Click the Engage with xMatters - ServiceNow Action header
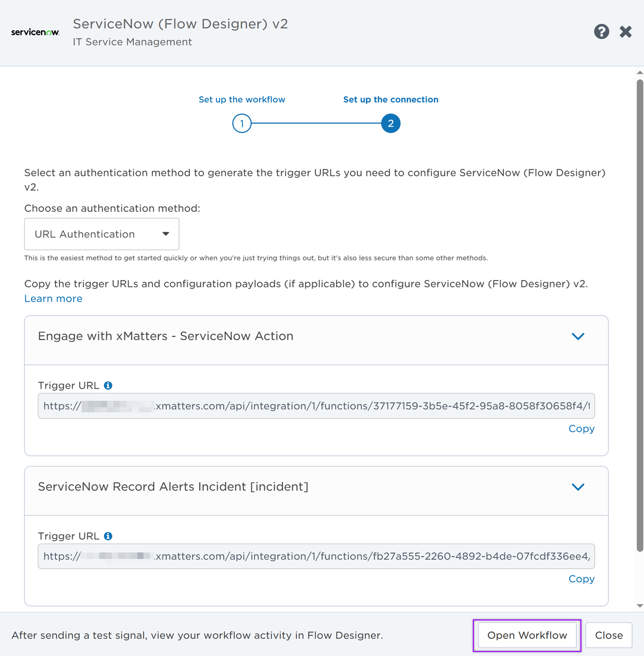644x656 pixels. coord(316,340)
